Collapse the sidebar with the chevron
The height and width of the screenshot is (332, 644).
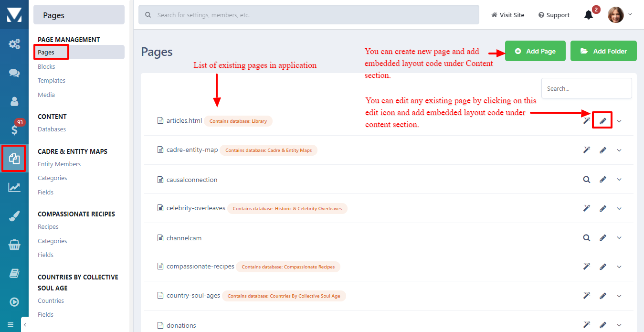(x=25, y=325)
